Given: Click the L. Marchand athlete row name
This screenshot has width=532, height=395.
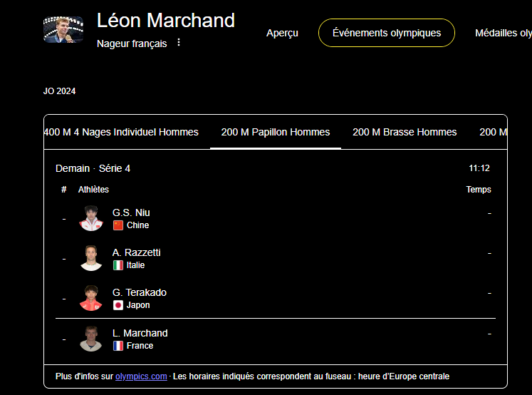Looking at the screenshot, I should (140, 333).
